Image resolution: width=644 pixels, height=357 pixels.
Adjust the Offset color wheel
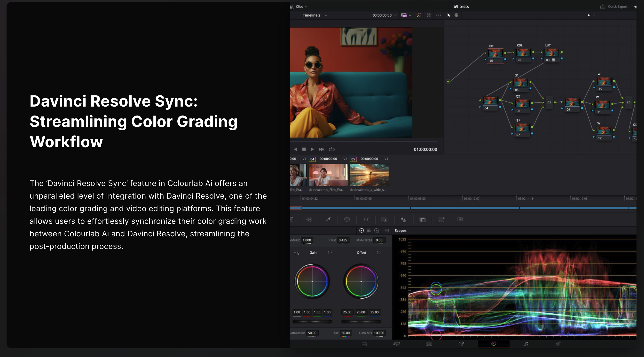click(x=361, y=281)
